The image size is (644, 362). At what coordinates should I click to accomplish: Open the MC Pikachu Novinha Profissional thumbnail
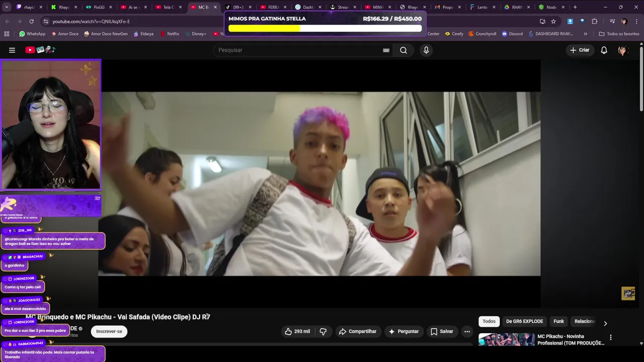[507, 340]
